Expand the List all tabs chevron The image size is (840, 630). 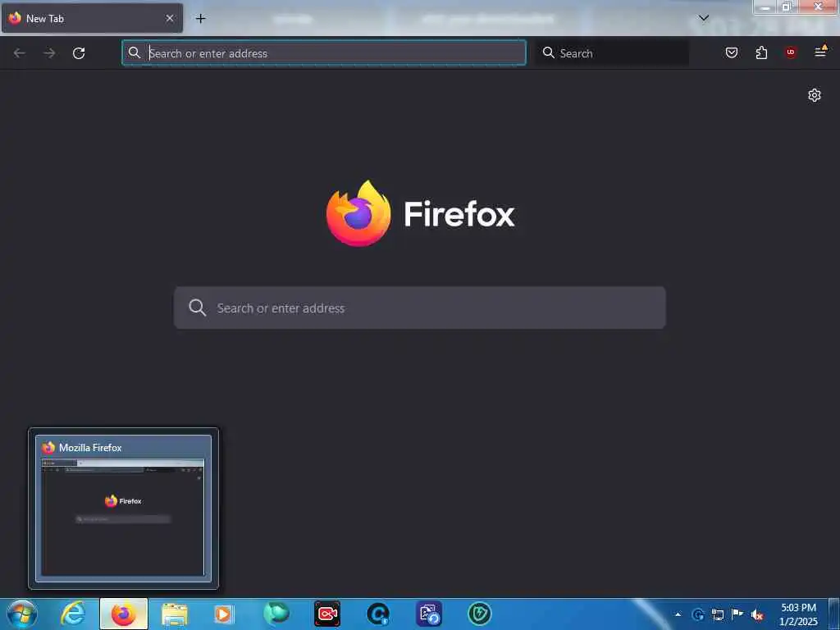704,18
